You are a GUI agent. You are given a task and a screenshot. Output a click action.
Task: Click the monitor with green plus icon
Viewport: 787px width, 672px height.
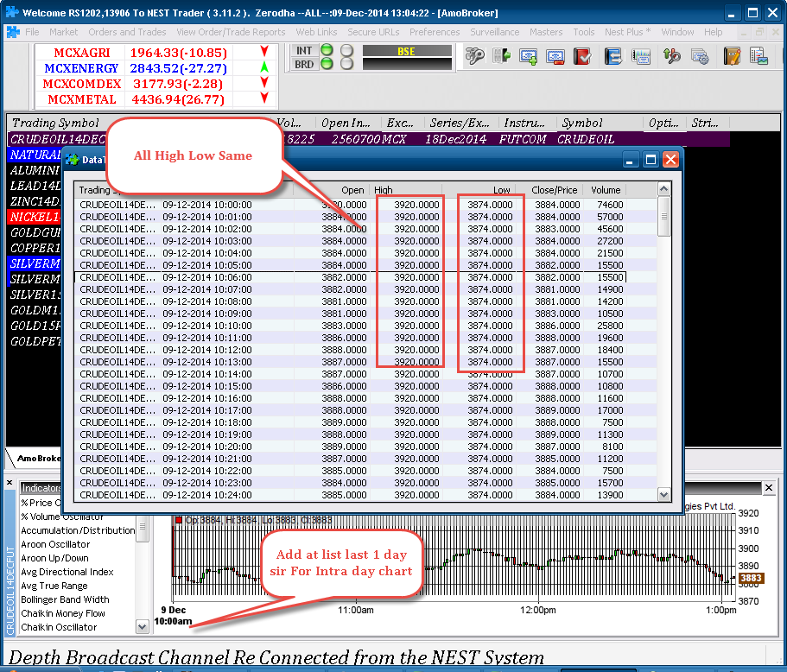(528, 56)
